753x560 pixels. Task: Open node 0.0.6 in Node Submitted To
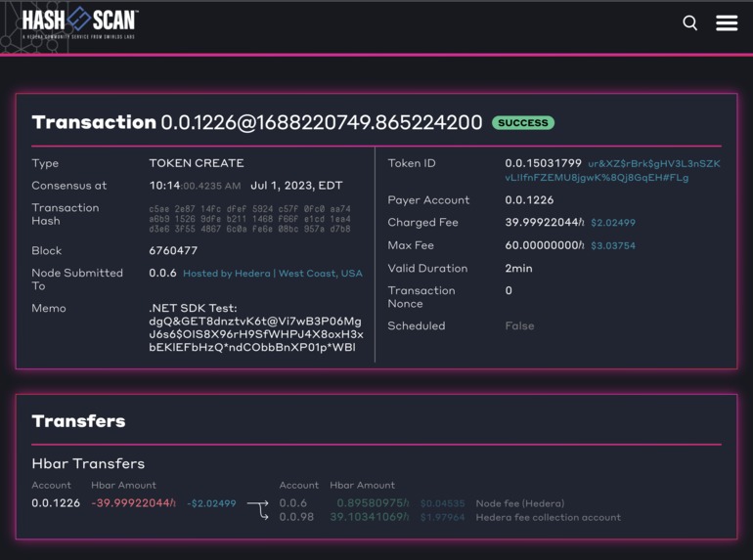click(162, 273)
